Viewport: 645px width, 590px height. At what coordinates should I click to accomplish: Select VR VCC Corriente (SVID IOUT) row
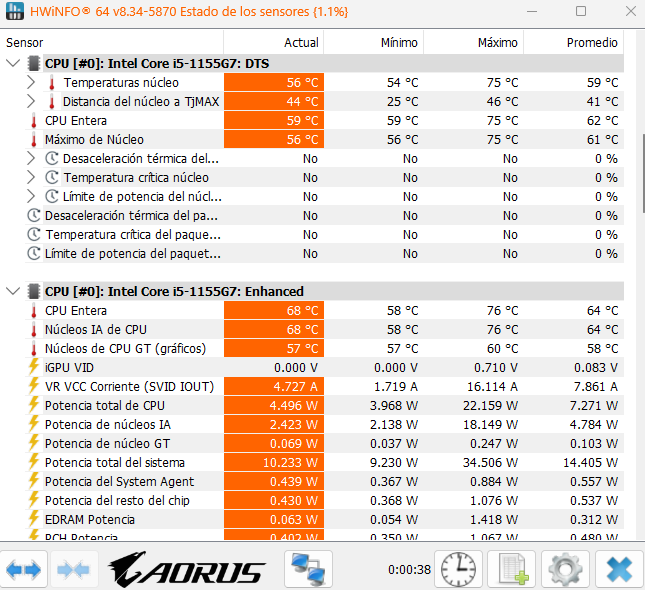click(325, 386)
